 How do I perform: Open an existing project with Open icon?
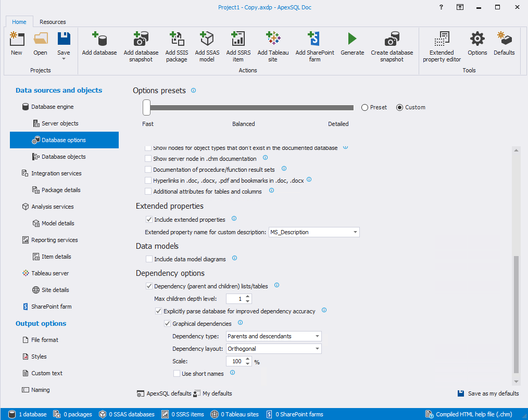(41, 39)
